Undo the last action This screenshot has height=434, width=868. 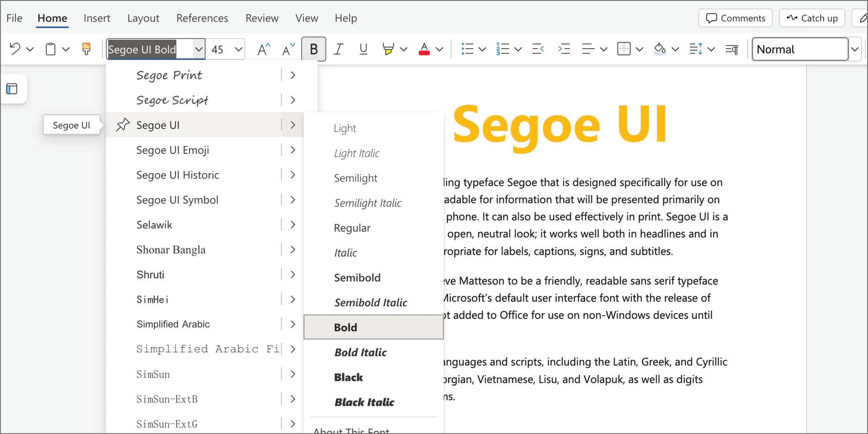[14, 49]
